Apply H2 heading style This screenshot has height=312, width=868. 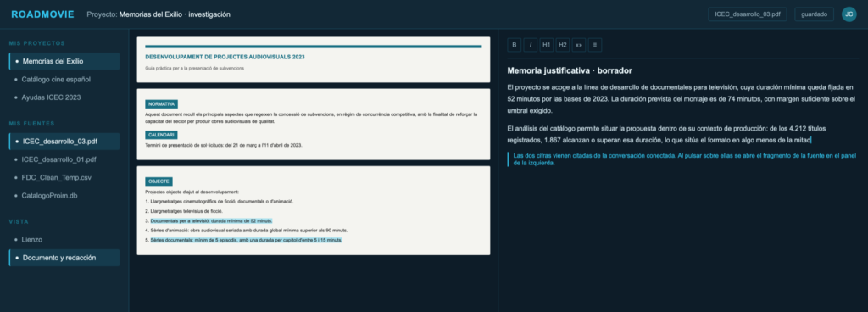[563, 45]
